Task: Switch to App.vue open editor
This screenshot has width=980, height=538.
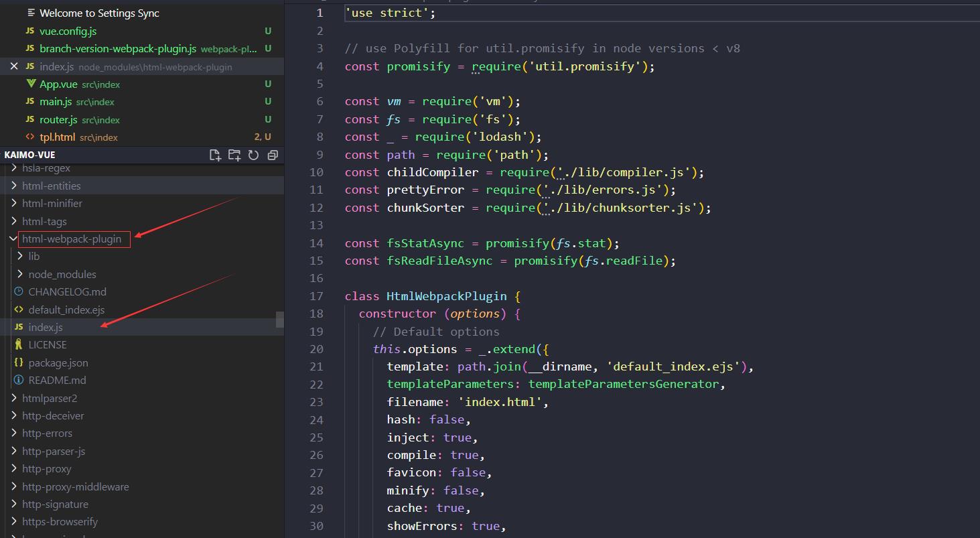Action: 58,84
